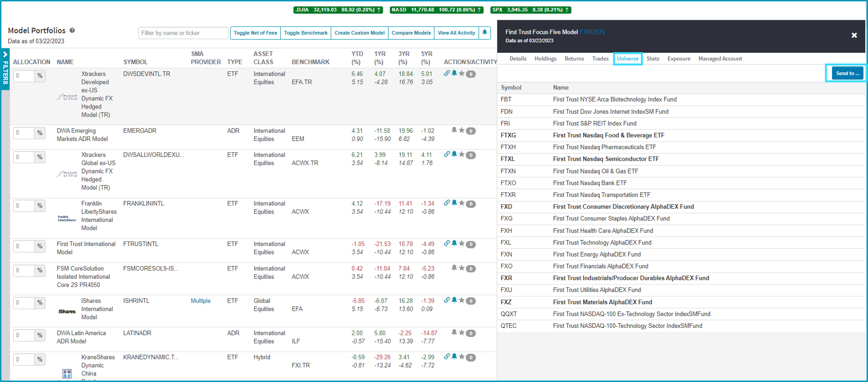This screenshot has height=382, width=868.
Task: Close the First Trust Focus Five Model panel
Action: coord(854,35)
